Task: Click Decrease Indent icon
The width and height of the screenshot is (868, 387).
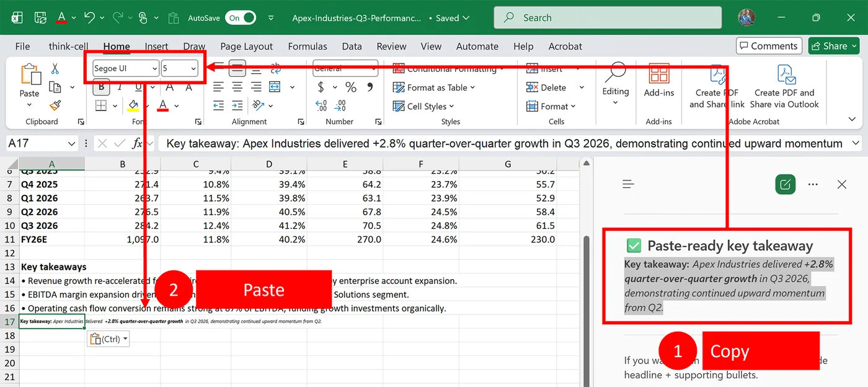Action: (218, 105)
